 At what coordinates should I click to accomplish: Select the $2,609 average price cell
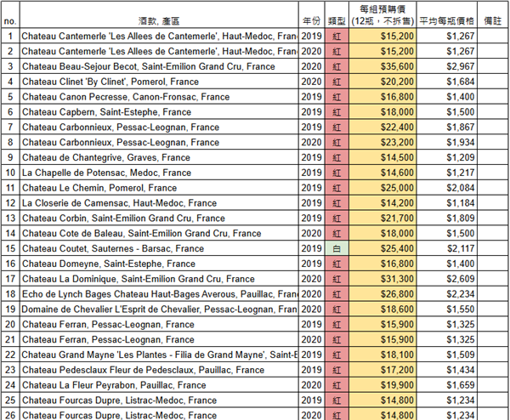pos(447,279)
